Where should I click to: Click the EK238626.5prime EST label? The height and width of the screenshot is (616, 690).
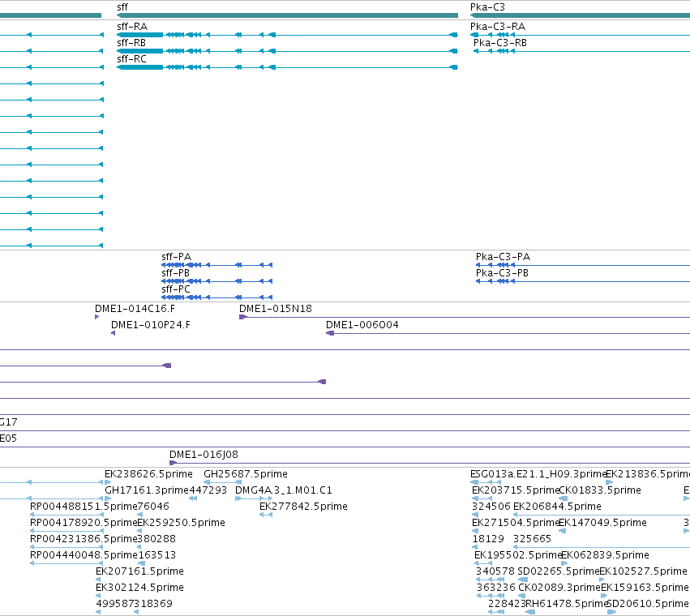point(148,474)
